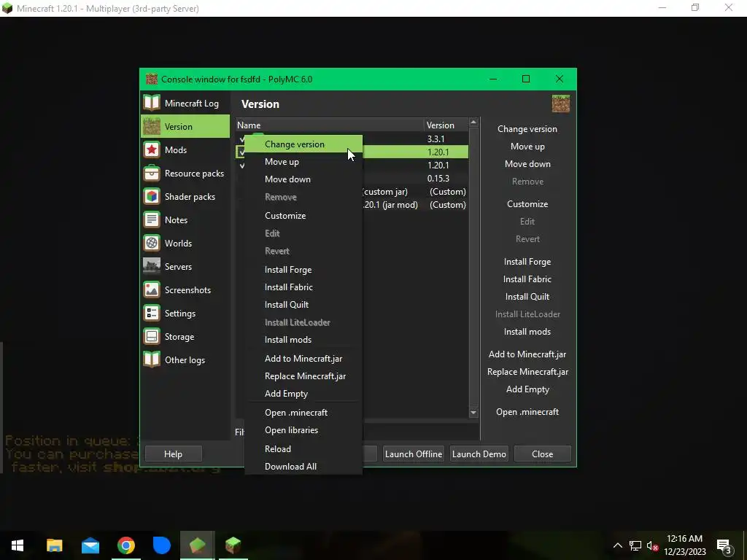Select Install Quilt in the context menu
The image size is (747, 560).
coord(303,305)
